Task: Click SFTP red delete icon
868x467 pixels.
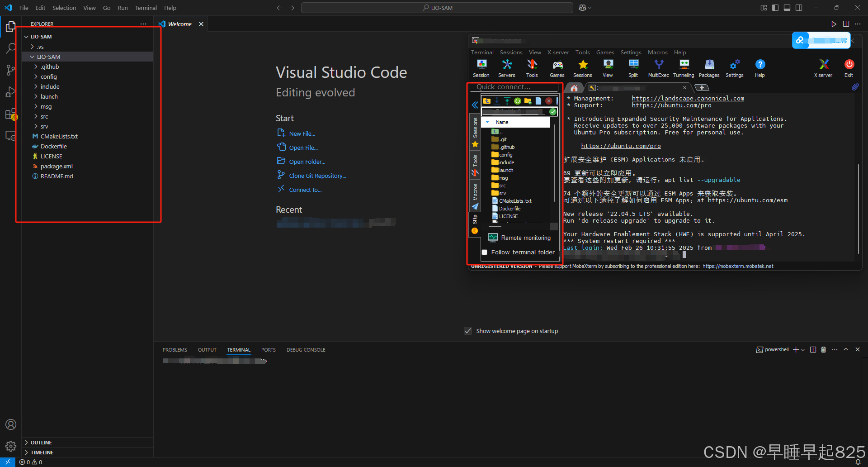Action: click(x=549, y=101)
